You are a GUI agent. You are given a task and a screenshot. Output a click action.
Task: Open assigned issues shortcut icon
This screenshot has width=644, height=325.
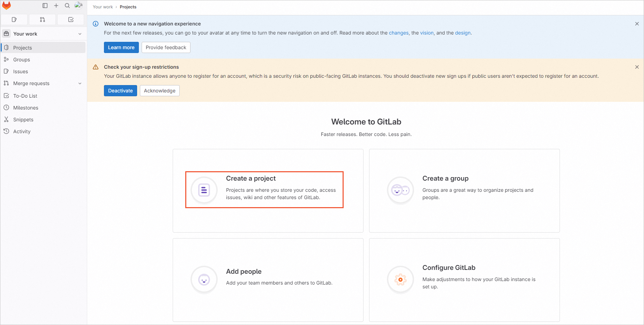(x=14, y=20)
